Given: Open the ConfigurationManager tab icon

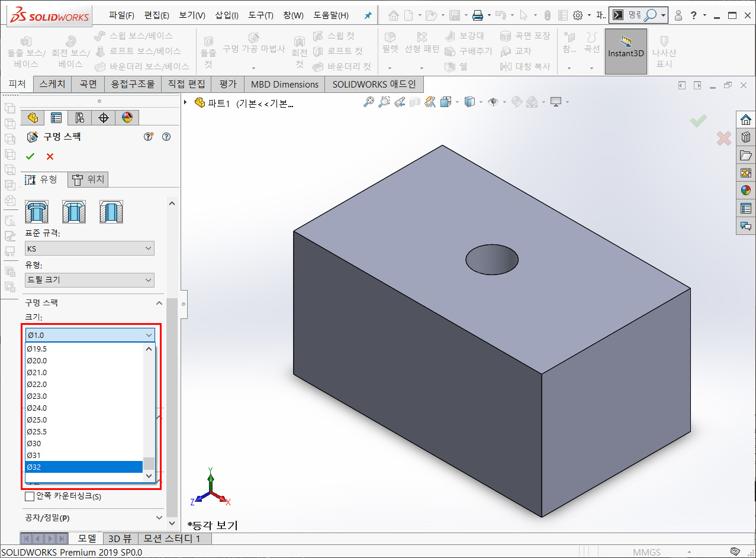Looking at the screenshot, I should click(x=80, y=117).
